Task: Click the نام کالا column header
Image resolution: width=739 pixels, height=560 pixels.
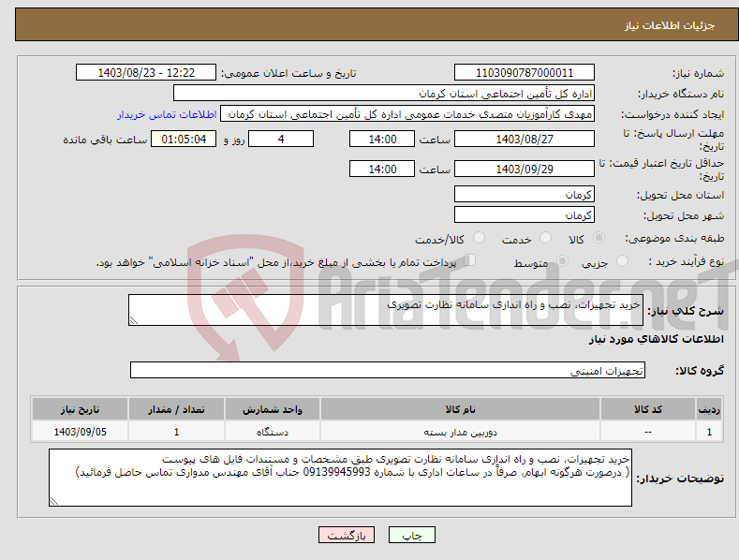Action: 460,409
